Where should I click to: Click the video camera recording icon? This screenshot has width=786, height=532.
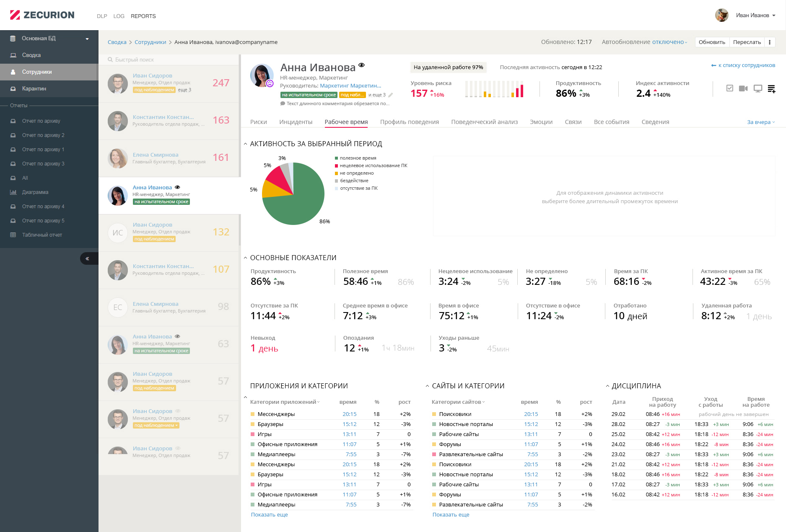(743, 88)
